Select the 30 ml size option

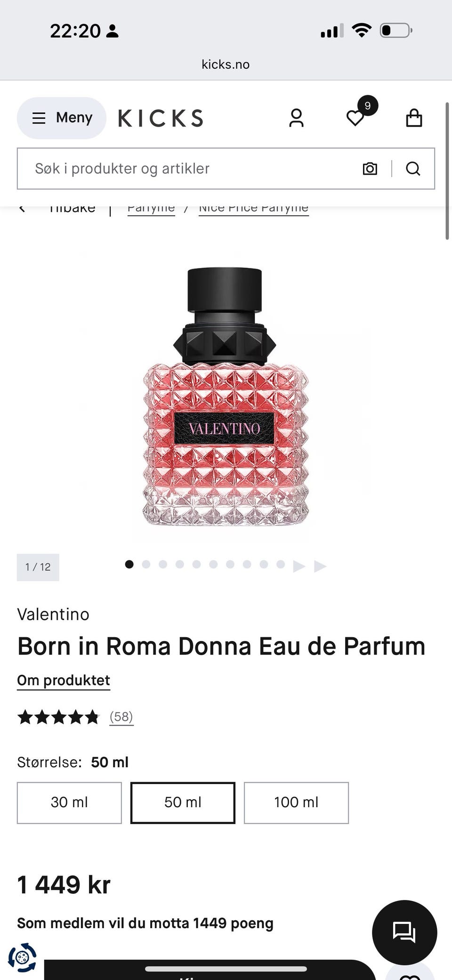[x=69, y=802]
